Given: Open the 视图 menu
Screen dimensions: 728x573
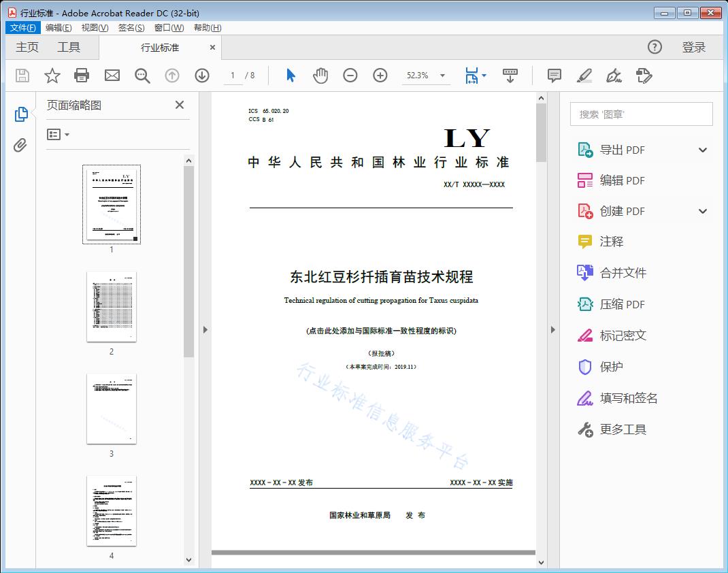Looking at the screenshot, I should click(94, 27).
